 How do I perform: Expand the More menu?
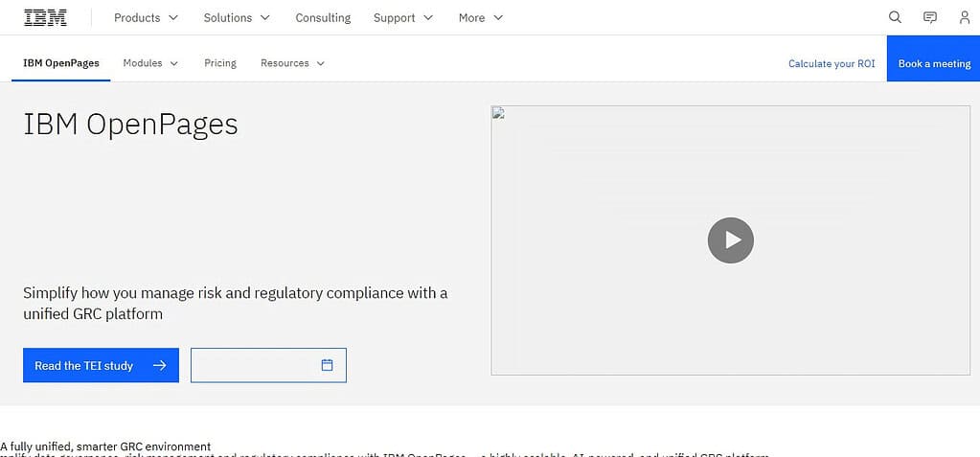click(481, 17)
